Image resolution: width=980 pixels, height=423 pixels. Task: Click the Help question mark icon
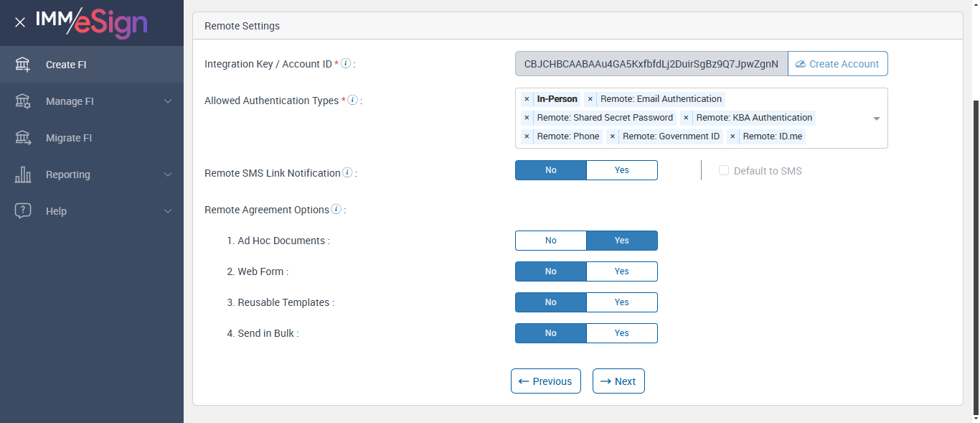23,211
